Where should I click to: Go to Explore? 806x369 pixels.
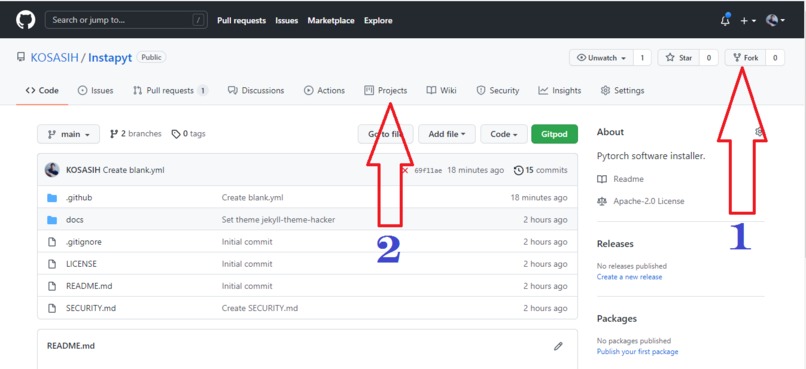pyautogui.click(x=378, y=21)
